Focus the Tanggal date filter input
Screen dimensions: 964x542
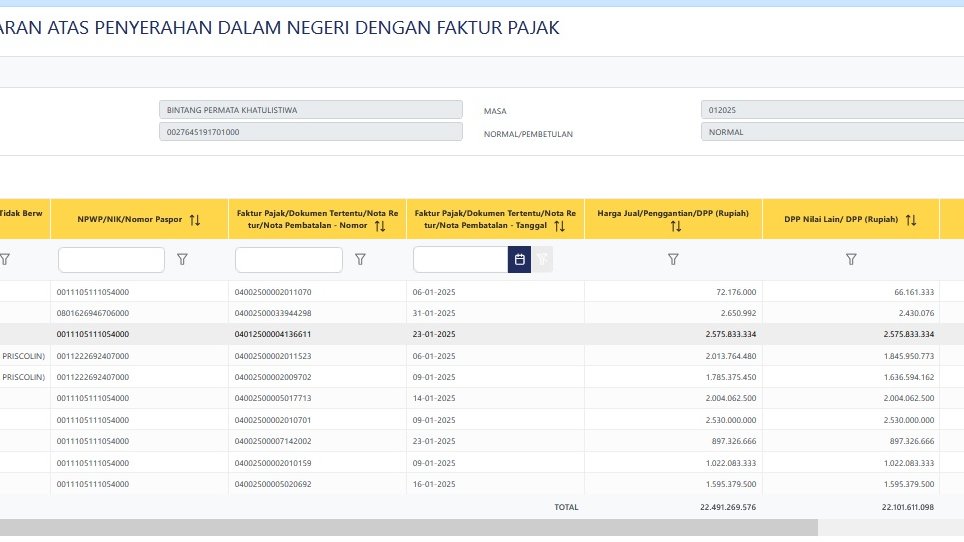[460, 259]
